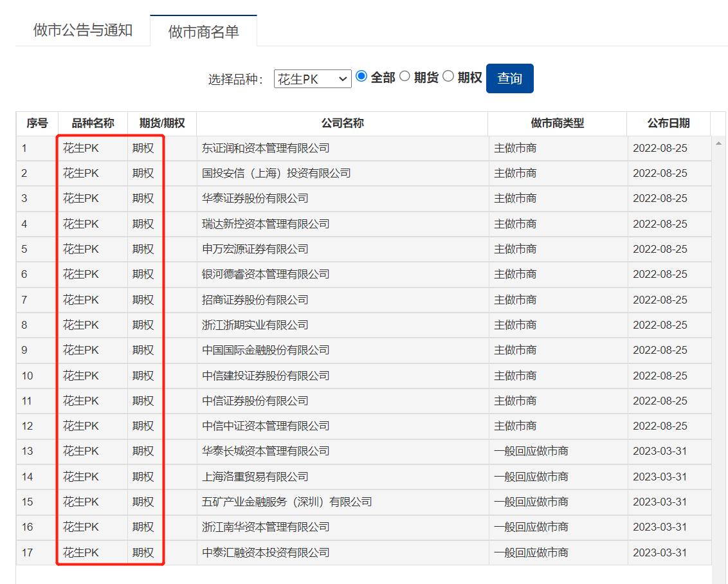728x584 pixels.
Task: Click 一般回应做市商 in the 中泰汇融 row
Action: pos(531,552)
